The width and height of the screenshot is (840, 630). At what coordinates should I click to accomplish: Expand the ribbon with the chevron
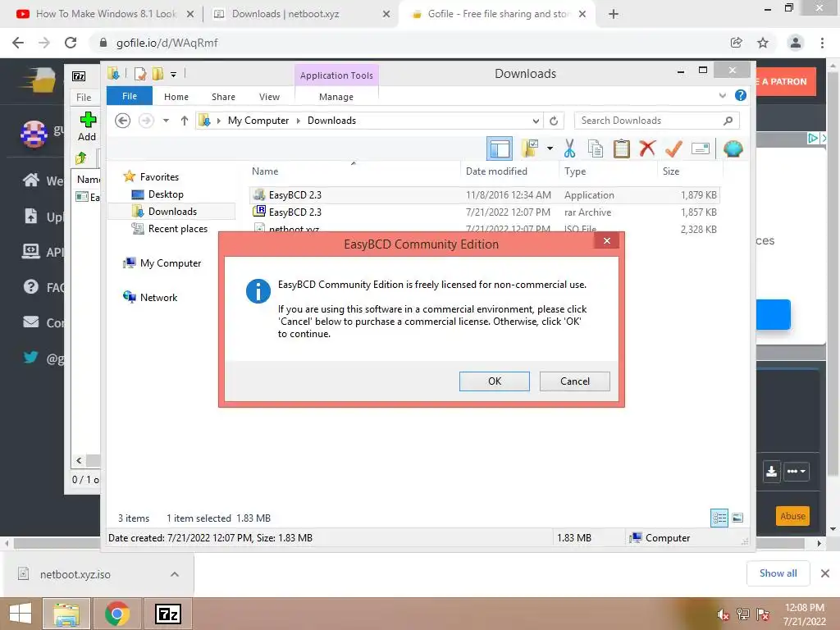coord(722,95)
